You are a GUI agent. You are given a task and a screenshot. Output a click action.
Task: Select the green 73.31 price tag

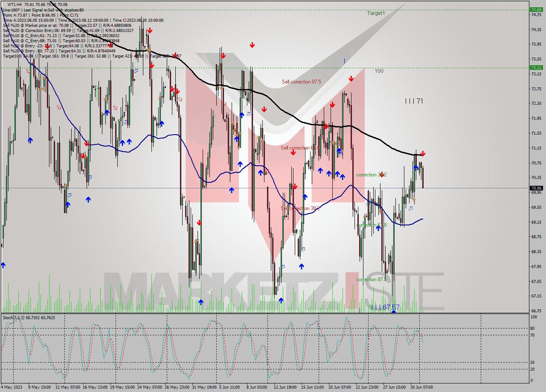pyautogui.click(x=536, y=67)
